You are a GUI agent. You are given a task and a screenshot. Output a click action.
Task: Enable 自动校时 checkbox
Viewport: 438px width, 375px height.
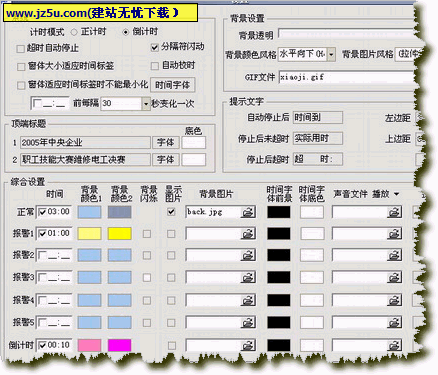coord(154,66)
